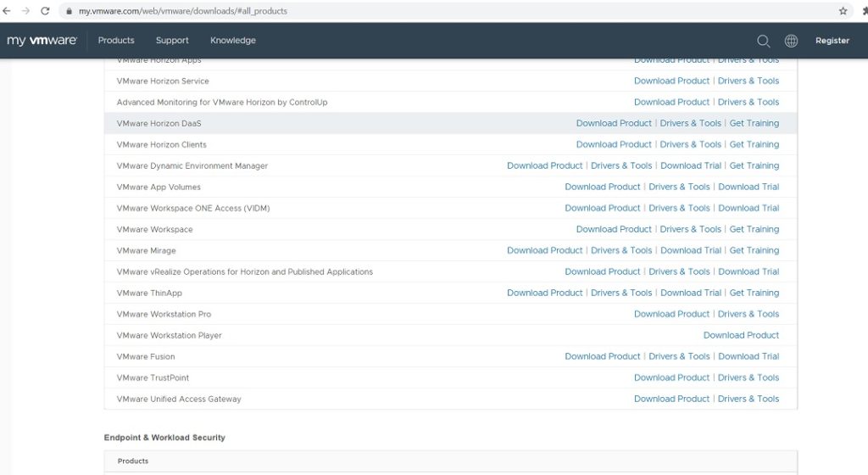Viewport: 868px width, 475px height.
Task: Click the padlock site info icon
Action: tap(69, 11)
